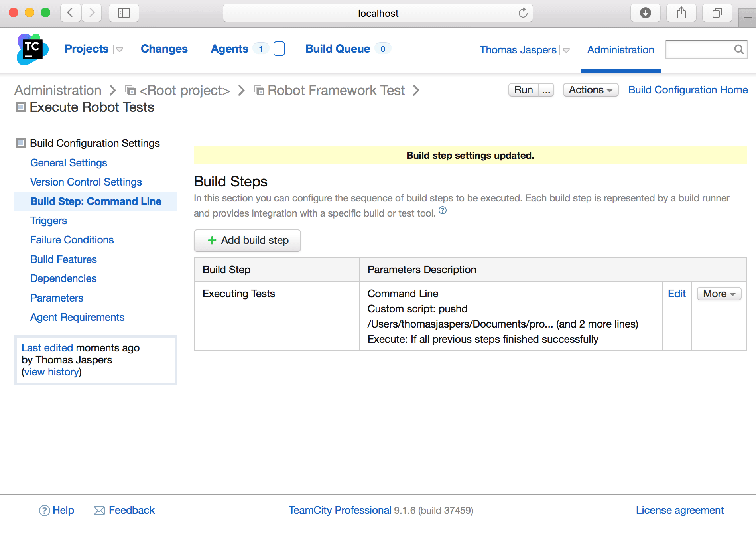
Task: Toggle the Agents status box
Action: click(279, 49)
